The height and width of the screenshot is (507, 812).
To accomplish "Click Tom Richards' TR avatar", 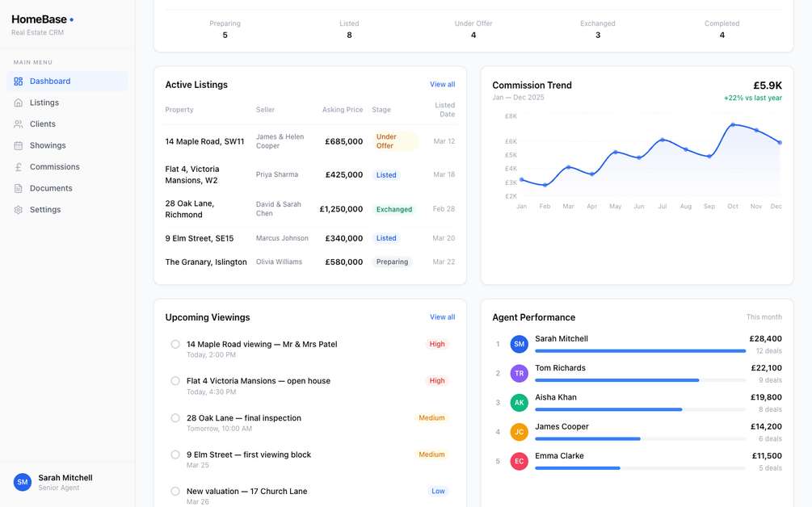I will point(519,373).
